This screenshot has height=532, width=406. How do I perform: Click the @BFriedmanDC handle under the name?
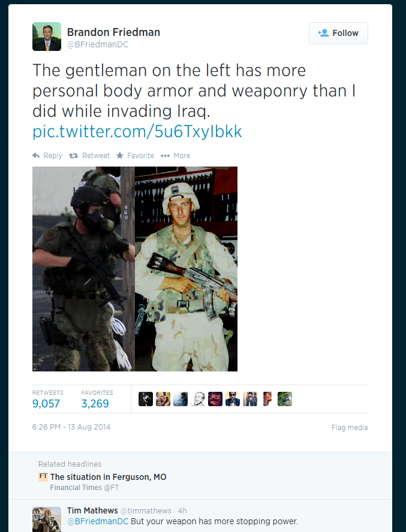(x=98, y=44)
